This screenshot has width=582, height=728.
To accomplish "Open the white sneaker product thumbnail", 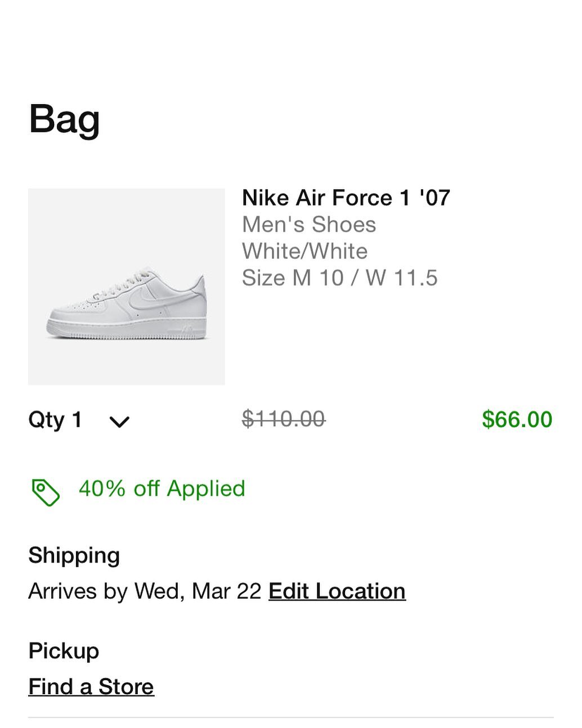I will [x=126, y=287].
